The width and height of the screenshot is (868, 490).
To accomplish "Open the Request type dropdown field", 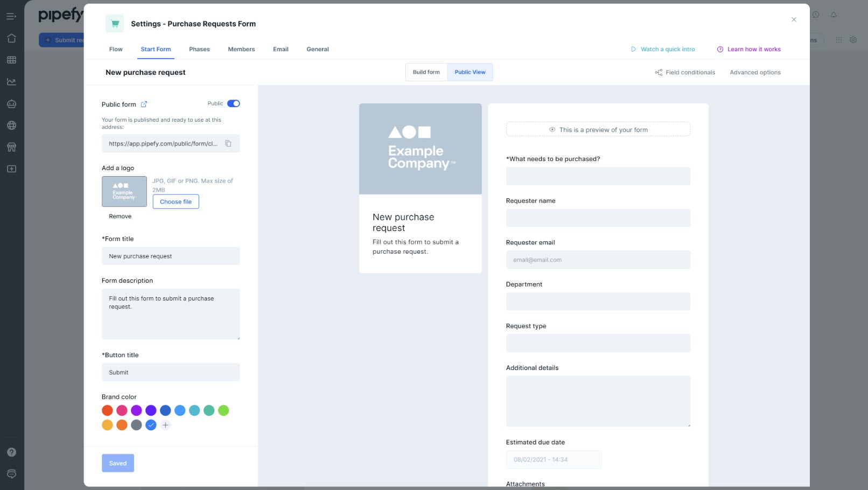I will [598, 343].
